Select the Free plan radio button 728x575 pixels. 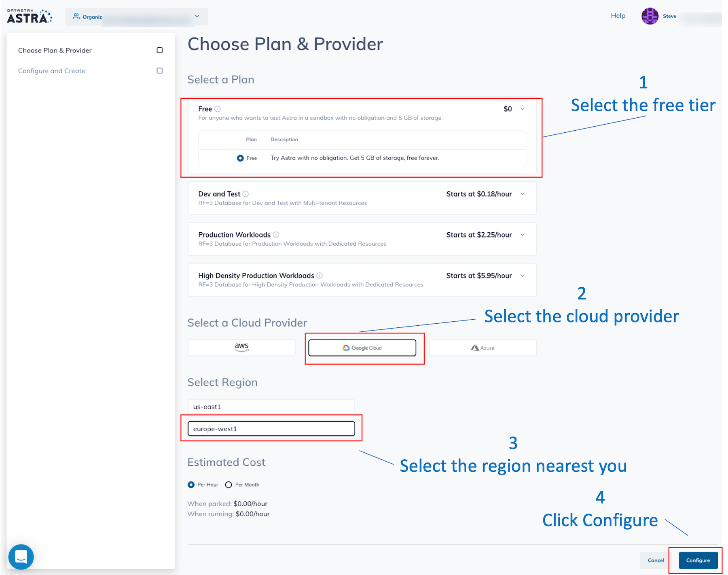(240, 158)
